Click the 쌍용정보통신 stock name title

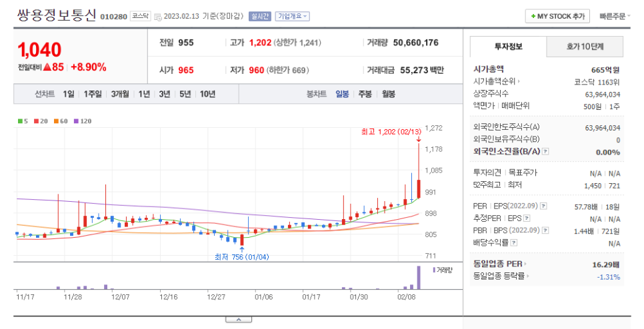click(x=57, y=15)
